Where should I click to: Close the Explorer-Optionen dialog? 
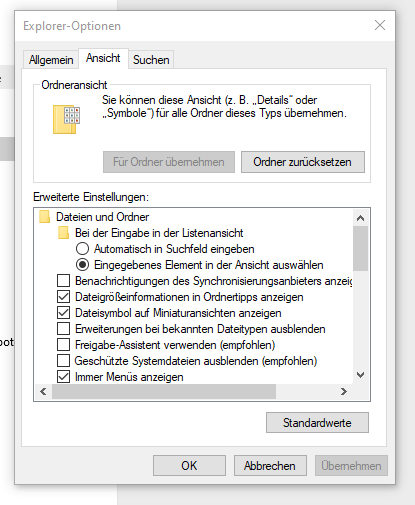380,25
